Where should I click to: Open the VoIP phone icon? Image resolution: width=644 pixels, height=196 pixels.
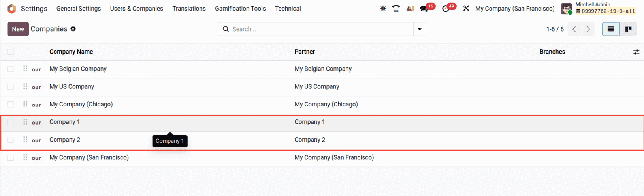tap(396, 8)
